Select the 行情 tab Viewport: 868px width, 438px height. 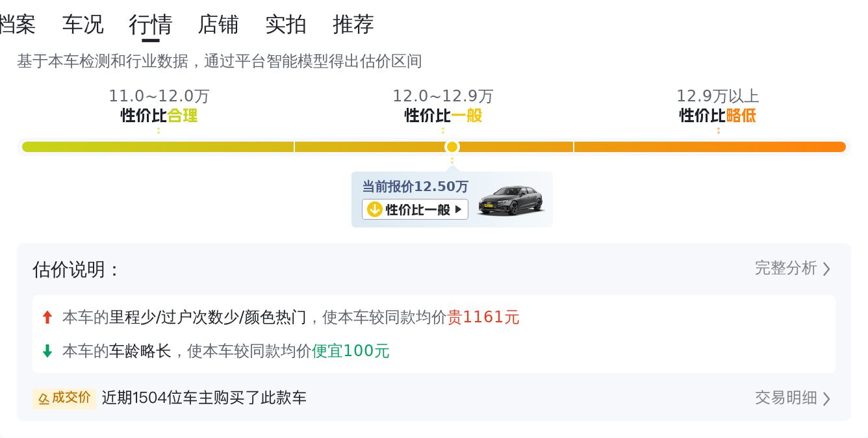click(151, 25)
